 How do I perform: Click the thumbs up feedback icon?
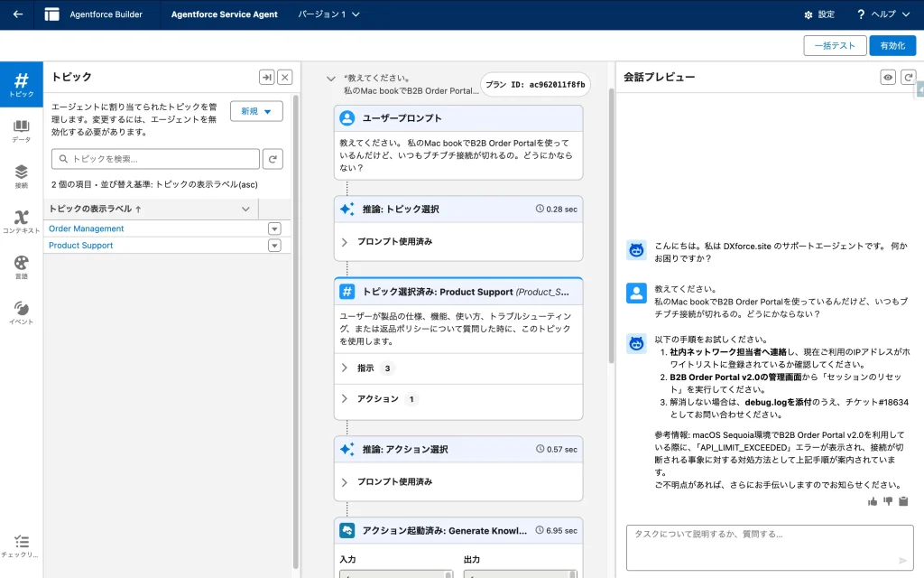point(872,501)
